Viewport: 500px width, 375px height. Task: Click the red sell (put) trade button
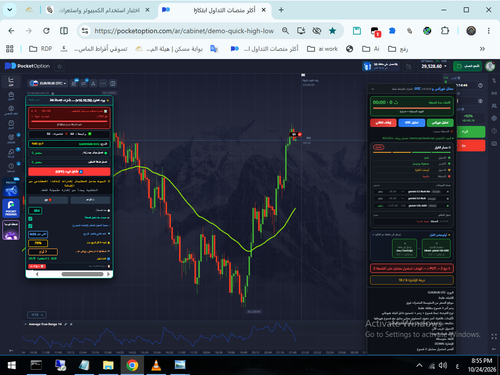point(471,146)
